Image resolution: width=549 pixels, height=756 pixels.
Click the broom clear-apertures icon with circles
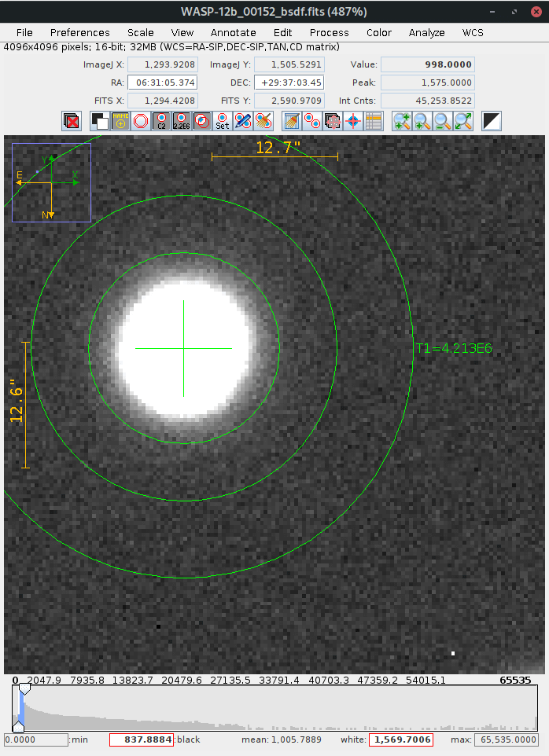263,120
